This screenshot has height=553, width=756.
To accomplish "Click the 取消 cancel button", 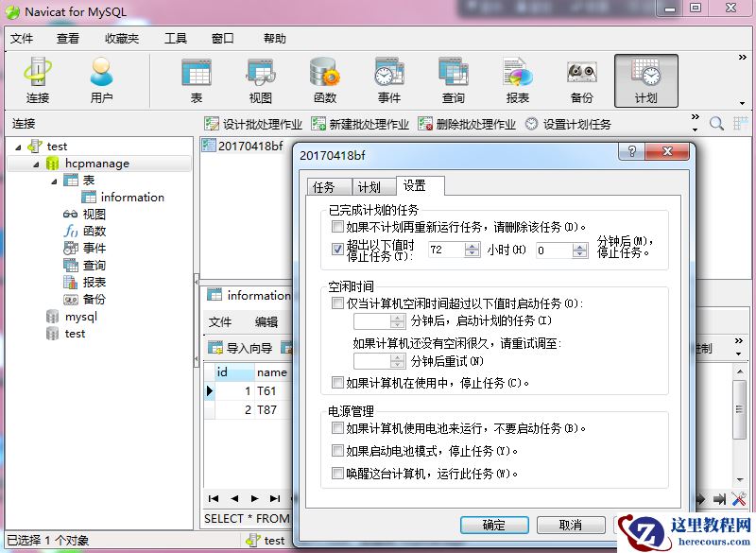I will pyautogui.click(x=571, y=525).
